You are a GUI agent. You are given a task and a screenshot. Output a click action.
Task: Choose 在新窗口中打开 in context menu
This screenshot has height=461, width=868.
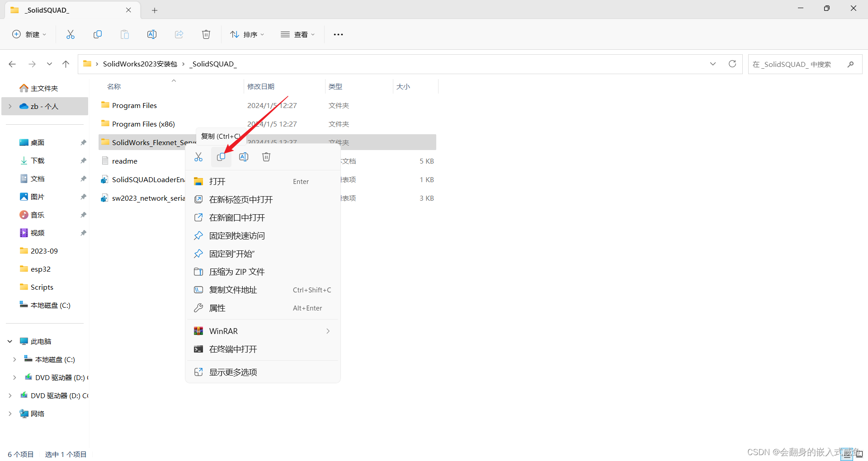tap(263, 217)
